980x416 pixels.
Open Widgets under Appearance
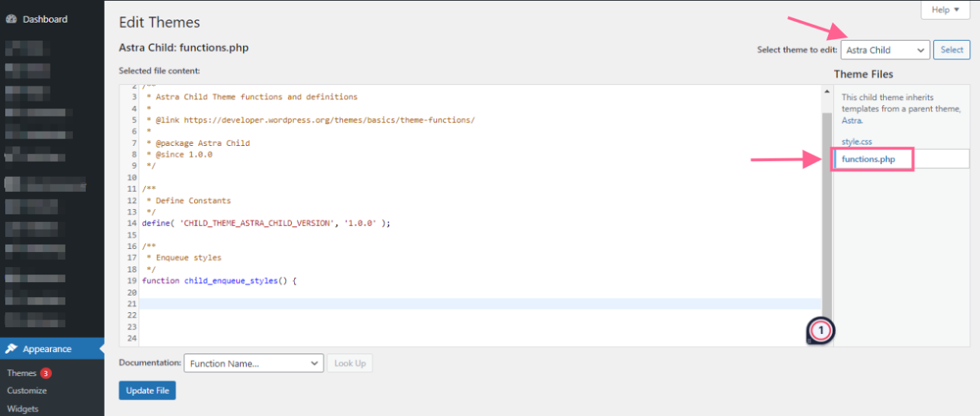(23, 408)
